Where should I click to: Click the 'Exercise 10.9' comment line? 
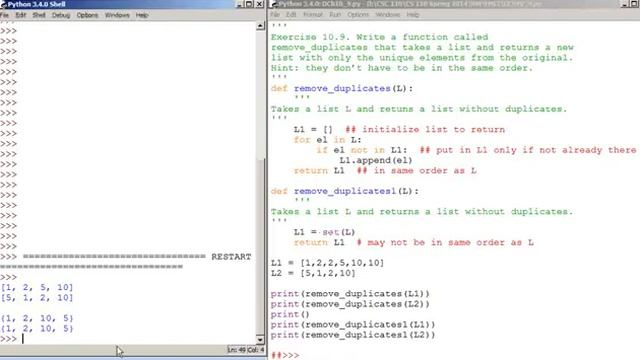point(379,37)
